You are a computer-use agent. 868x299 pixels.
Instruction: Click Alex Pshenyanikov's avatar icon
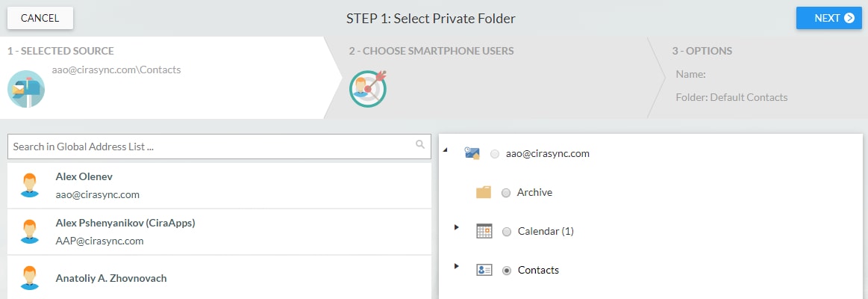tap(29, 231)
